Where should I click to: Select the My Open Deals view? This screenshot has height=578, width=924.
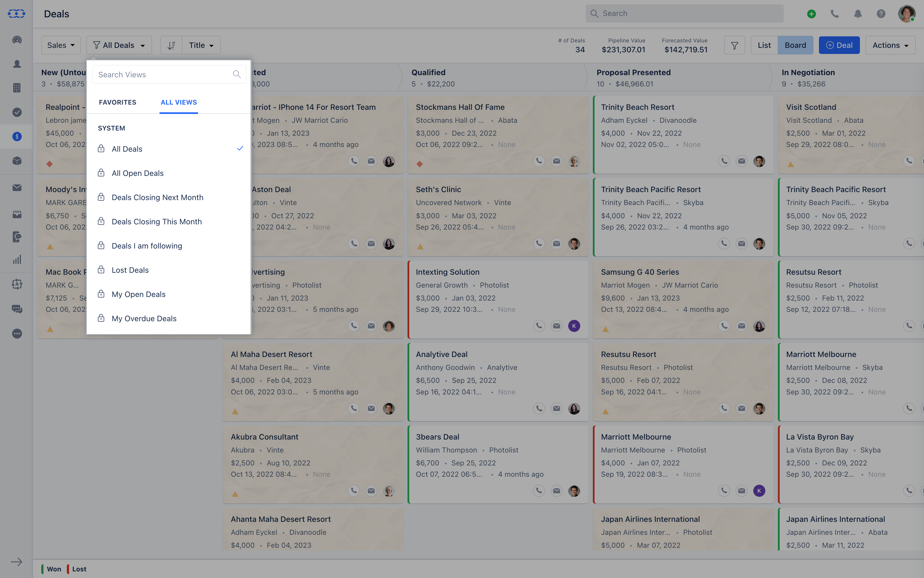pyautogui.click(x=169, y=294)
